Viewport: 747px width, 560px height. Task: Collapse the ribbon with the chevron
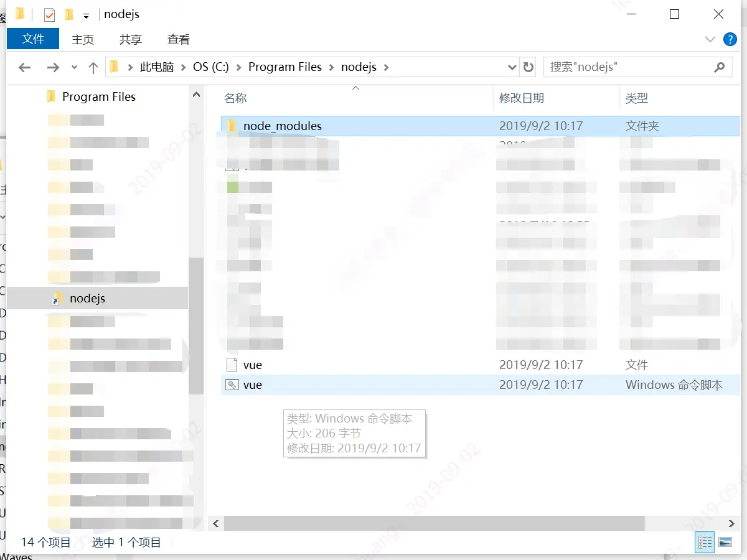point(710,39)
